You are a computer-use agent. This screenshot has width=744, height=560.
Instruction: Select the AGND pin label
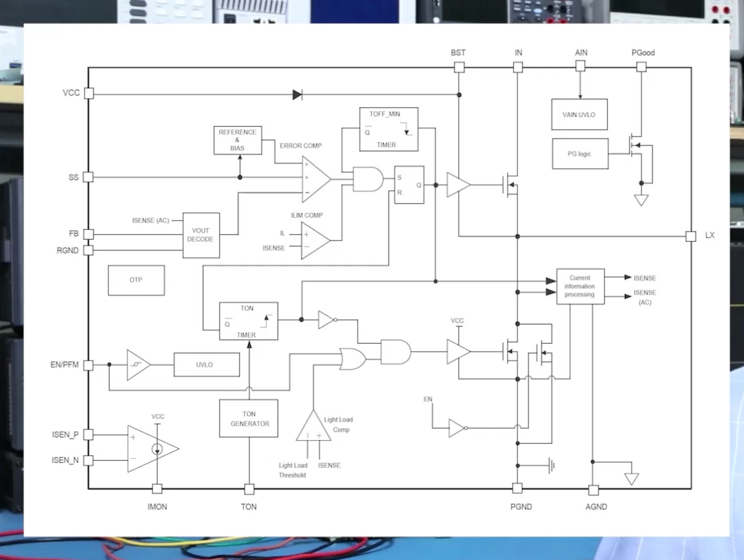[596, 507]
